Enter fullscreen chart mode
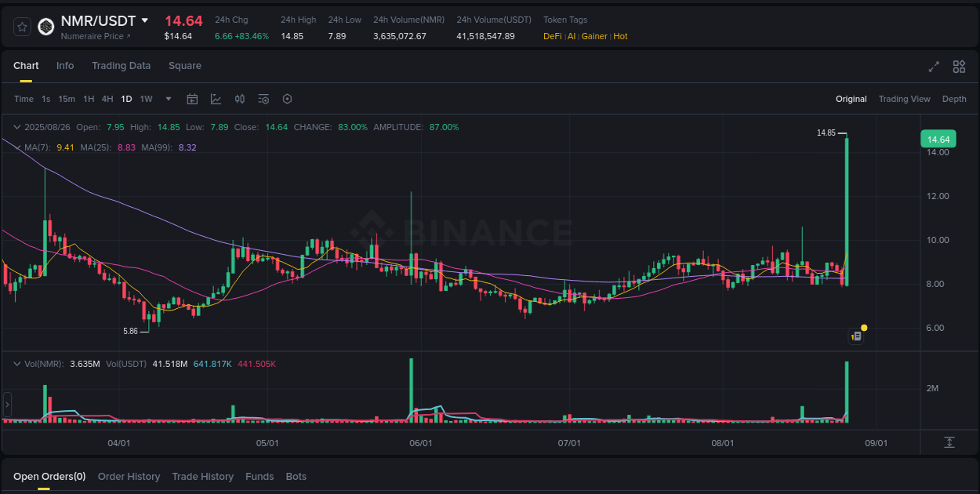980x494 pixels. (x=933, y=67)
